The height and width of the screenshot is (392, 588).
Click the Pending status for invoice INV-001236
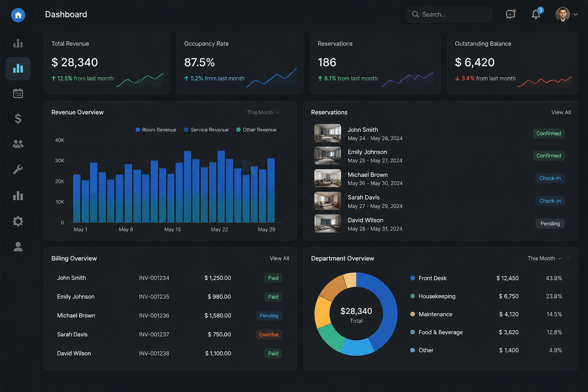coord(269,316)
